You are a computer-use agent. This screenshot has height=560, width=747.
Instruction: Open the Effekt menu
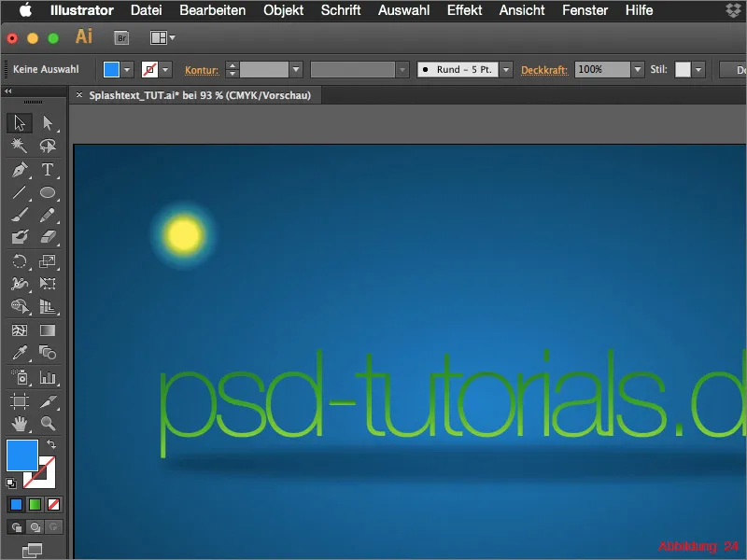pos(464,10)
